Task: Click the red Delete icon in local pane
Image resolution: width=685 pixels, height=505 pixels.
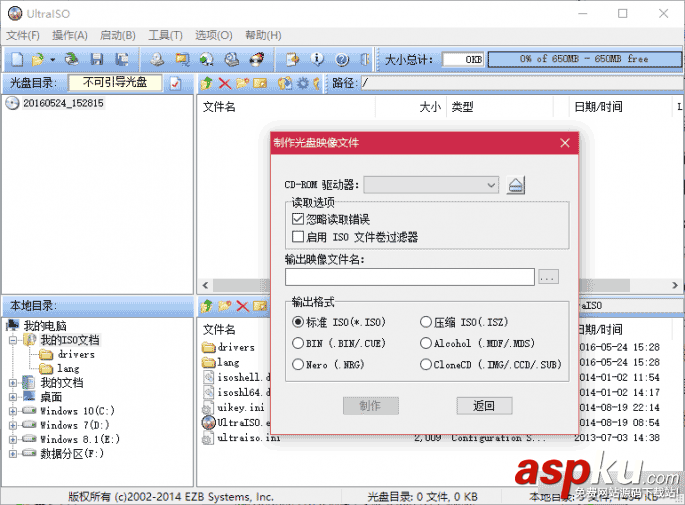Action: pos(242,306)
